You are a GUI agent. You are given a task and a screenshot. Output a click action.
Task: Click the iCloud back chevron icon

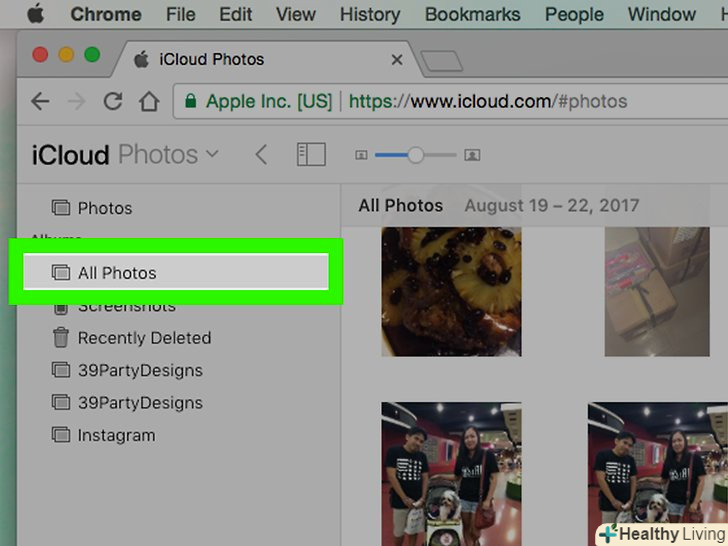coord(262,155)
